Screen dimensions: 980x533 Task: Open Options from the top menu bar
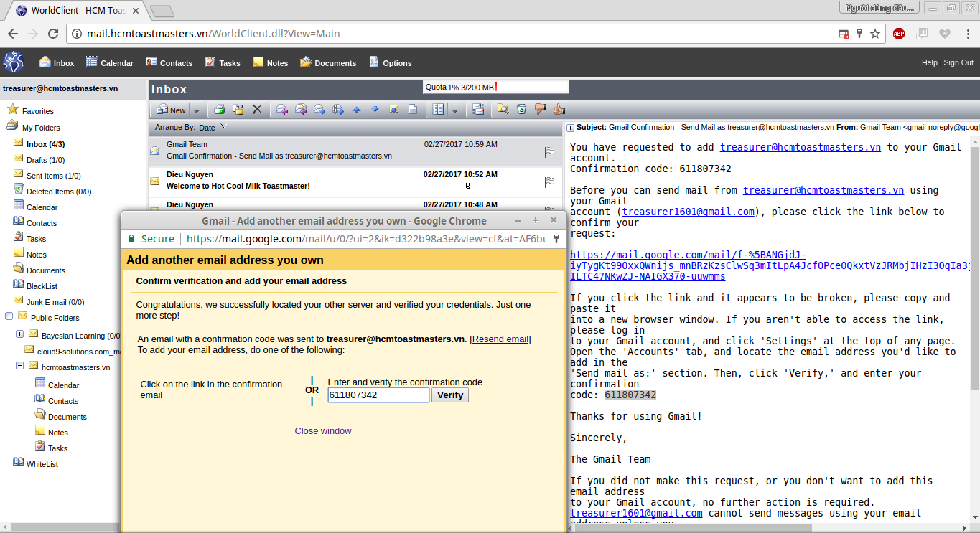tap(391, 62)
